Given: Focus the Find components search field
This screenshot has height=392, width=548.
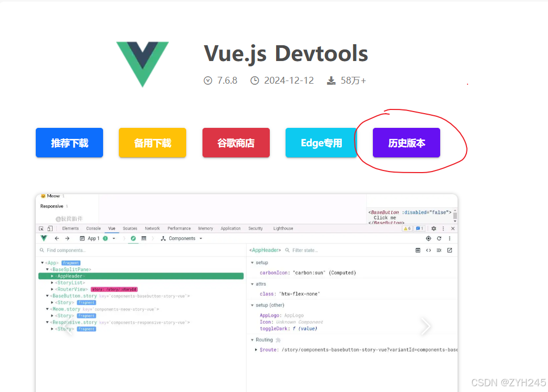Looking at the screenshot, I should tap(141, 250).
